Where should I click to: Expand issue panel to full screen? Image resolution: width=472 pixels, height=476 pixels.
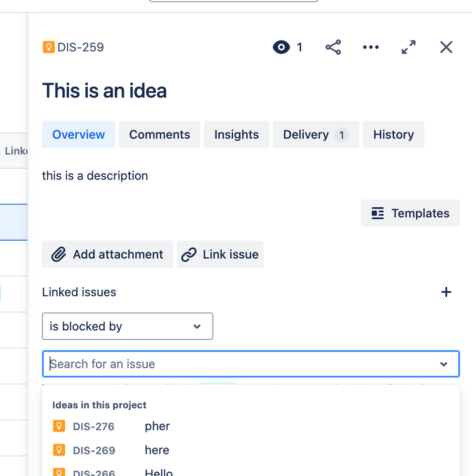[x=409, y=47]
